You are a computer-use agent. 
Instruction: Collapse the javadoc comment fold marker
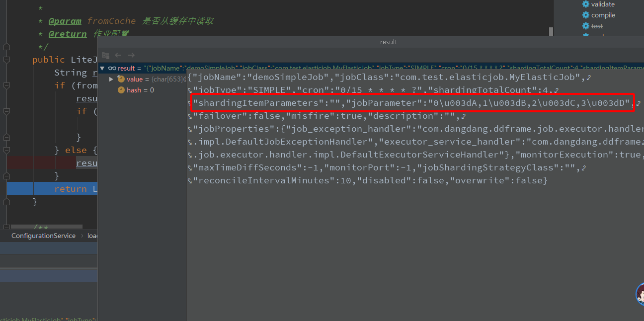coord(6,47)
